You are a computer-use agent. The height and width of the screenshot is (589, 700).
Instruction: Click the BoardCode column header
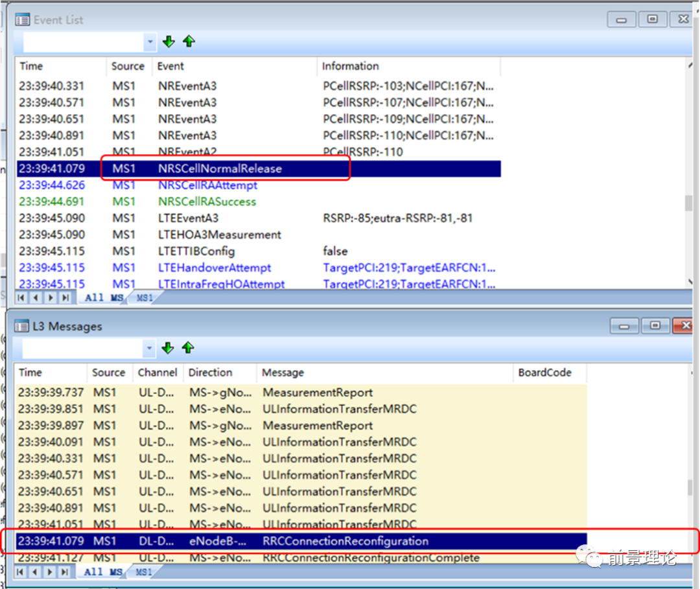(549, 373)
